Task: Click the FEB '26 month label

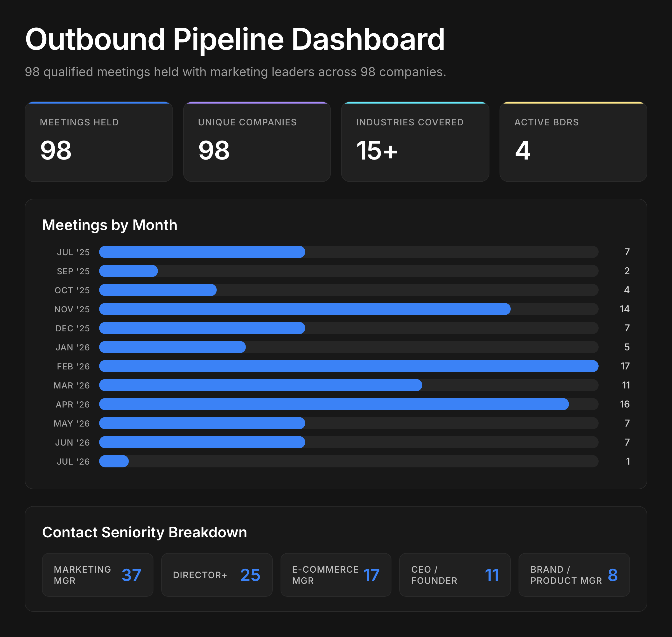Action: click(x=73, y=366)
